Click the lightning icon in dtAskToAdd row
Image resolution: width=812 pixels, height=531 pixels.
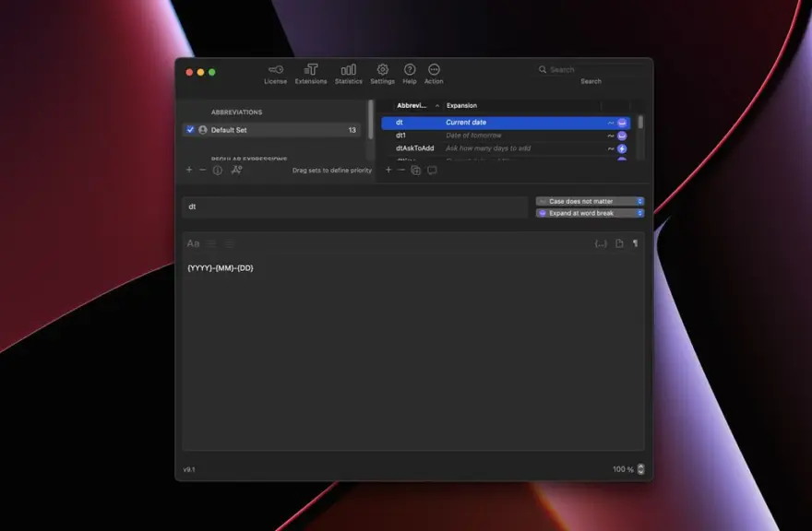click(x=622, y=148)
